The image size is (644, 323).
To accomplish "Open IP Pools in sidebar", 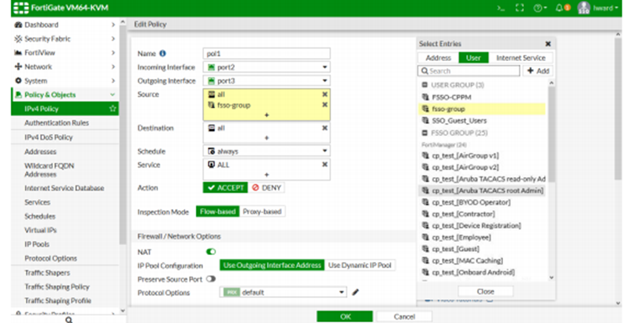I will (37, 244).
